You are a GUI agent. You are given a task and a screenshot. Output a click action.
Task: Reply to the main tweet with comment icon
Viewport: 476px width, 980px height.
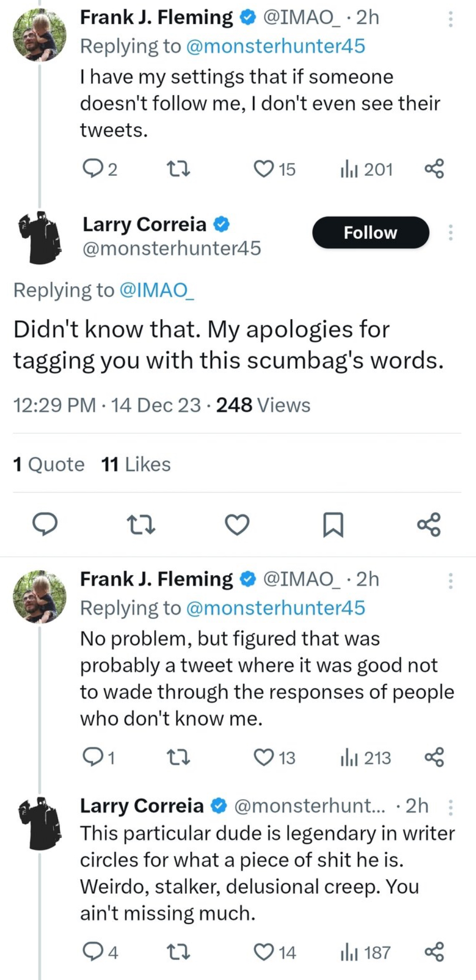click(x=45, y=524)
